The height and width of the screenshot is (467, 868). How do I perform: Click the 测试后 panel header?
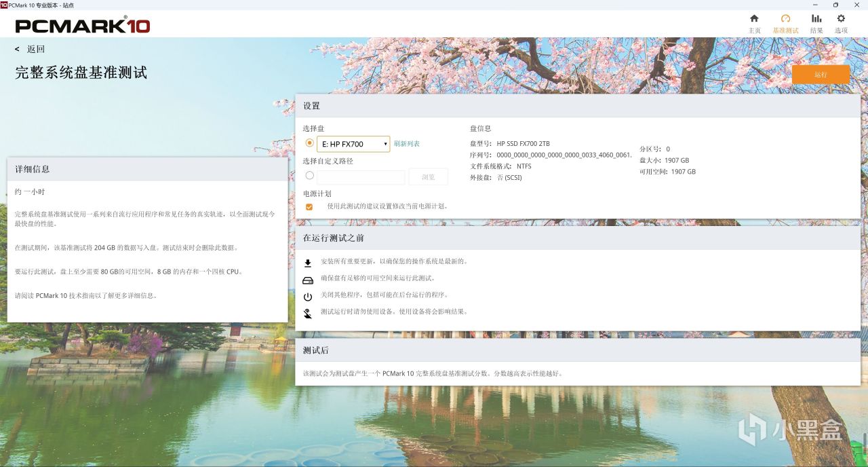coord(578,350)
